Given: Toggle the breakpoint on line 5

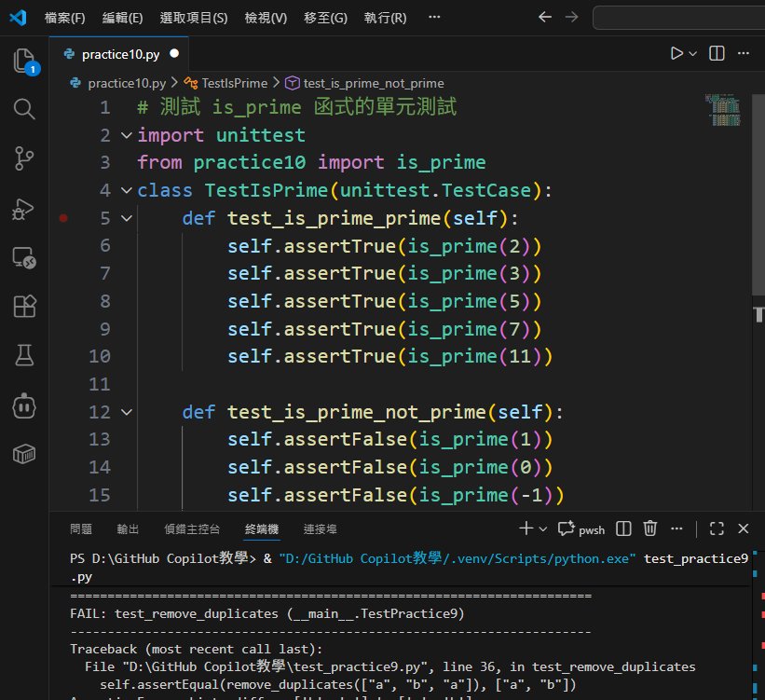Looking at the screenshot, I should (63, 218).
